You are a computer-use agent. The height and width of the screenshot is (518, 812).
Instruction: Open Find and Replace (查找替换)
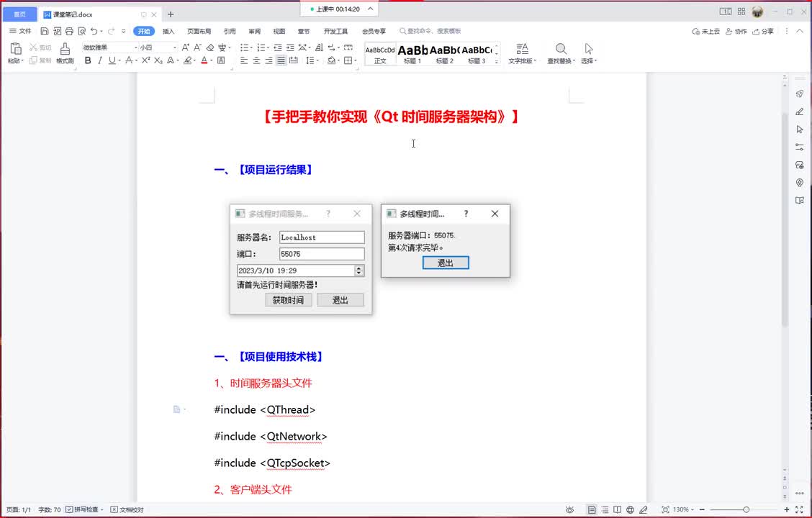click(x=561, y=53)
